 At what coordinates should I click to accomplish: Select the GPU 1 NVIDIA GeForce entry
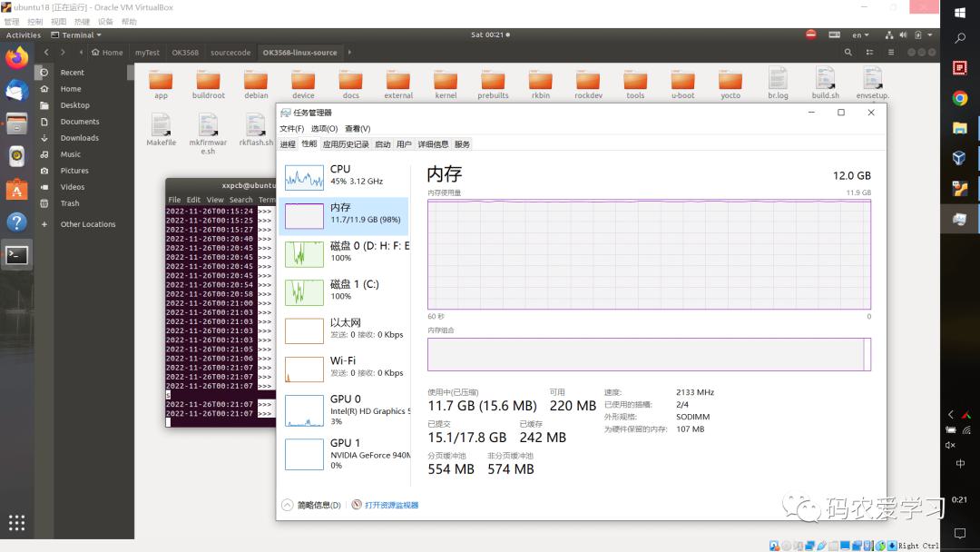pos(345,455)
